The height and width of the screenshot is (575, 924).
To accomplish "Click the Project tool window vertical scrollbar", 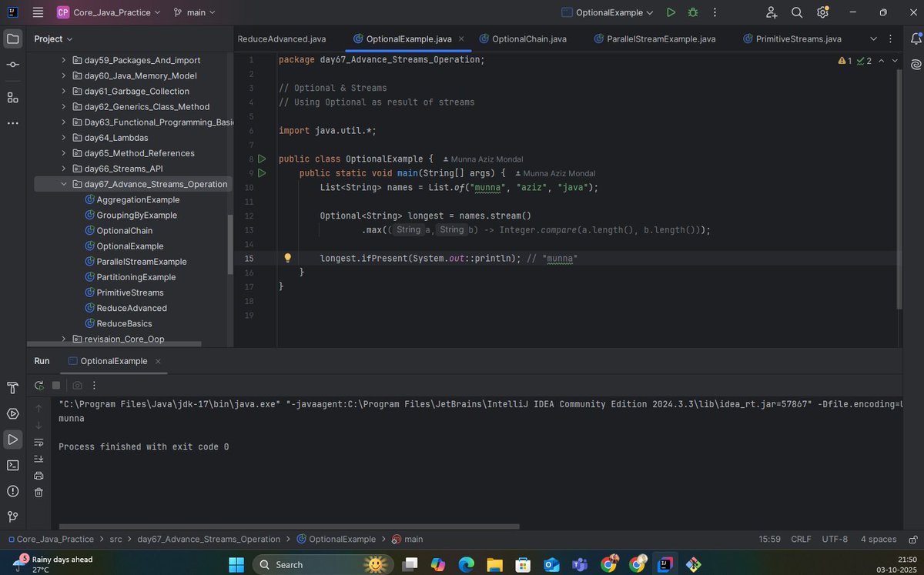I will pyautogui.click(x=230, y=245).
